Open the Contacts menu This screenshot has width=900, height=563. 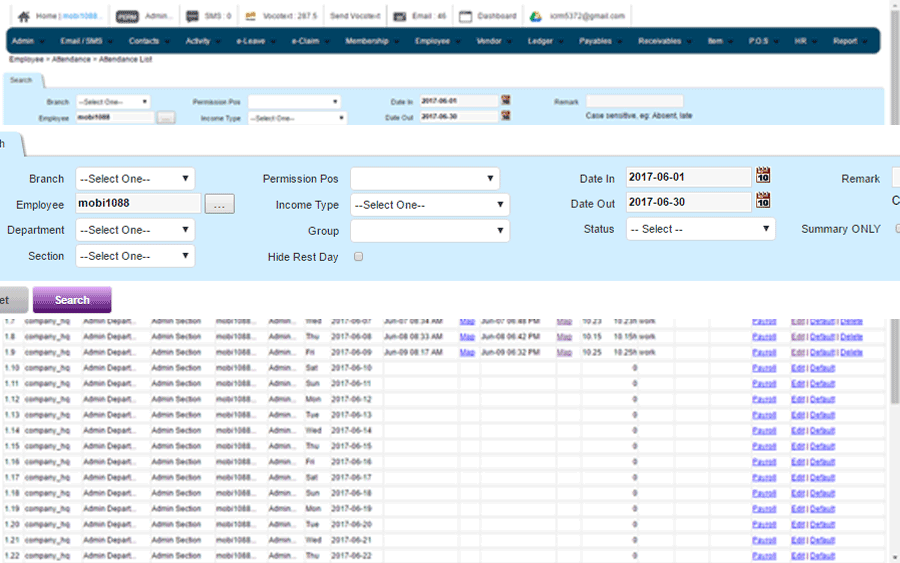tap(149, 41)
